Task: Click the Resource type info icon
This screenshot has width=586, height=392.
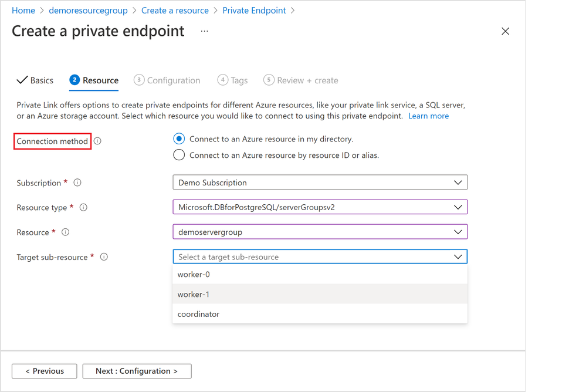Action: coord(83,208)
